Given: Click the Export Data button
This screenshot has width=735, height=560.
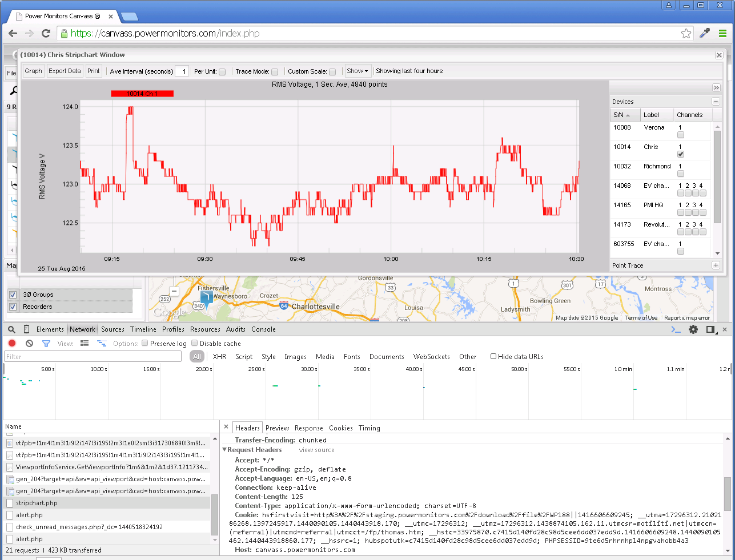Looking at the screenshot, I should [x=64, y=71].
